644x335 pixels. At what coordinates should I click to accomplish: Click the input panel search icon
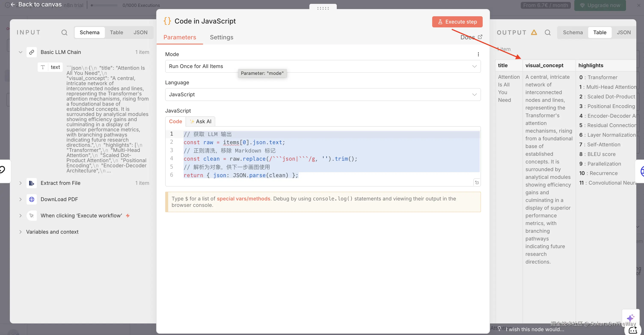click(x=64, y=33)
